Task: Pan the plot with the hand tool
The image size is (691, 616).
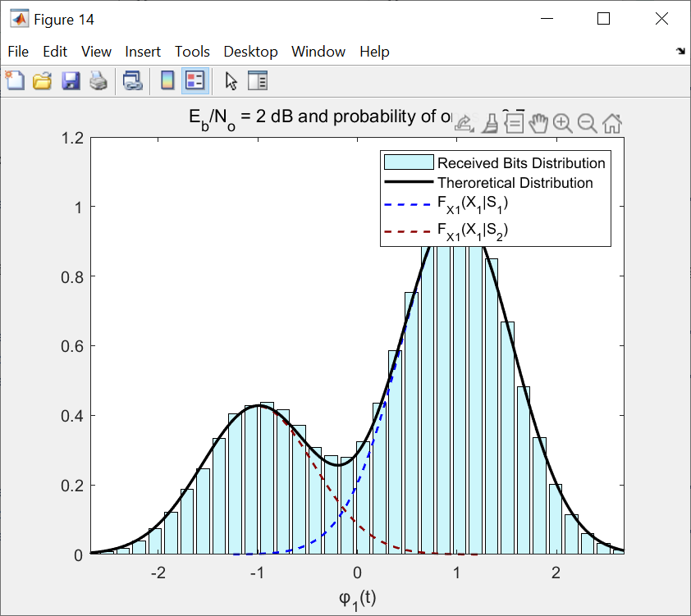Action: coord(538,123)
